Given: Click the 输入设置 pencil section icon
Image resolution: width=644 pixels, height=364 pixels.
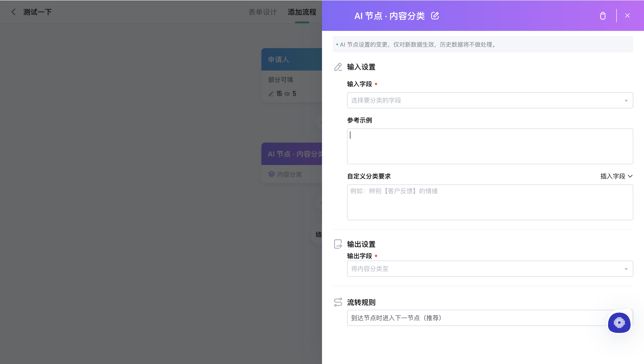Looking at the screenshot, I should tap(338, 67).
